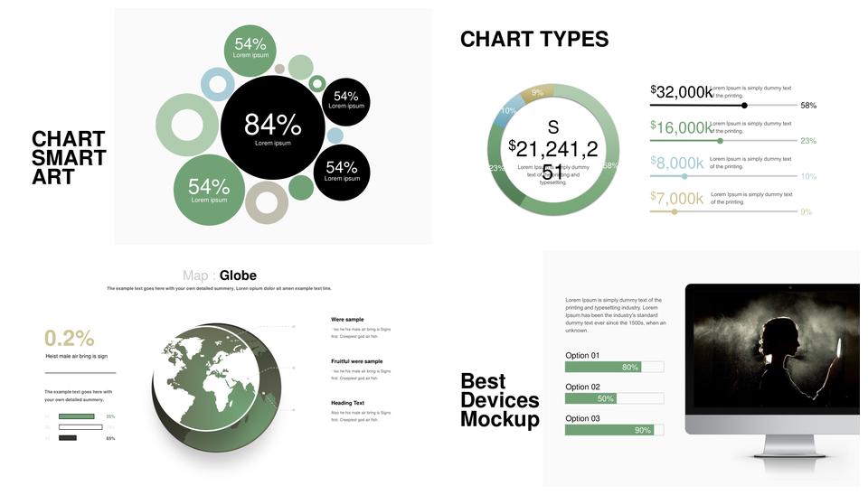Viewport: 868px width, 495px height.
Task: Select the 0.2% statistic text
Action: 70,339
